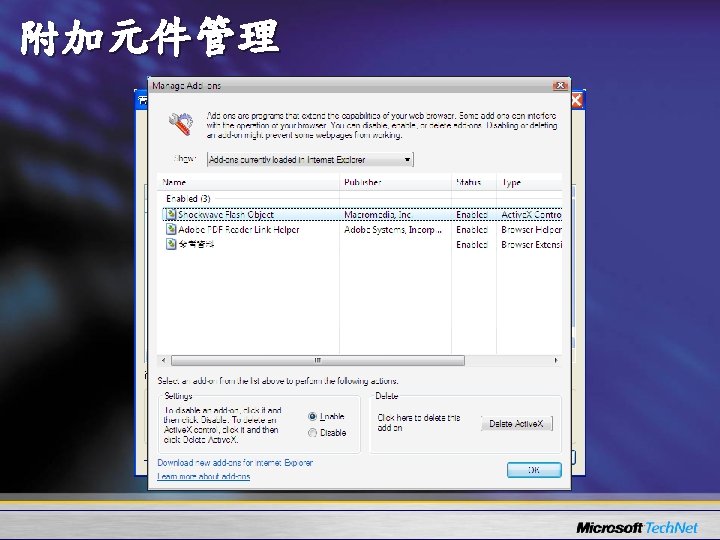Screen dimensions: 720x540
Task: Open Download new add-ons for Internet Explorer link
Action: (x=235, y=462)
